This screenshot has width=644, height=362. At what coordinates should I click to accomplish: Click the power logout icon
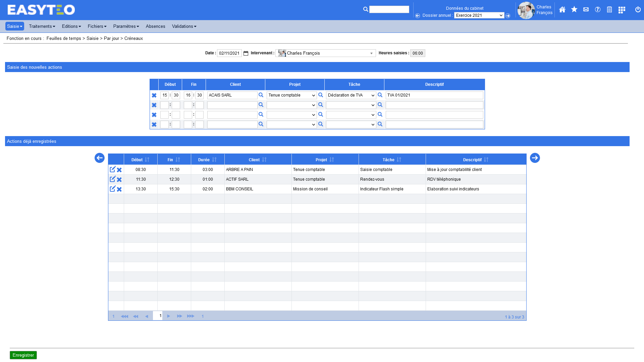click(x=638, y=10)
